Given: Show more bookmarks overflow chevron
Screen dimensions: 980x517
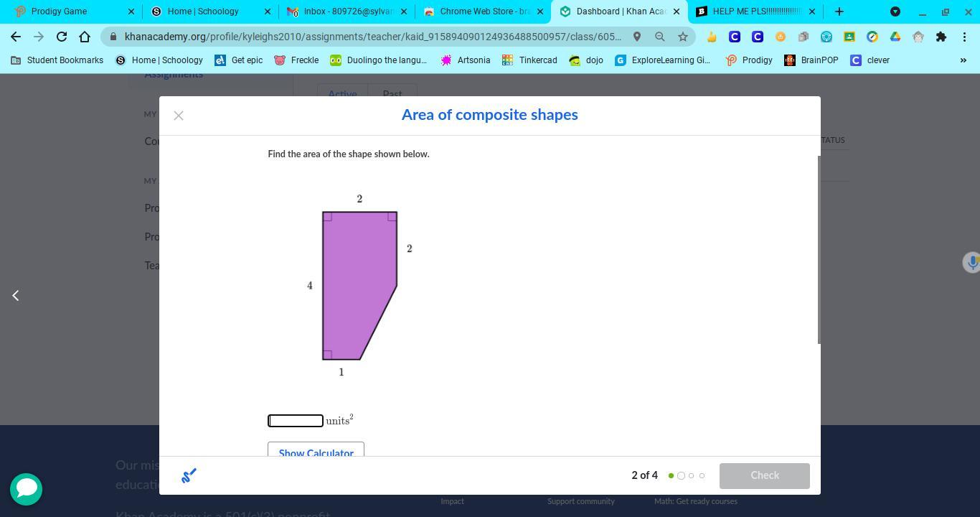Looking at the screenshot, I should [x=963, y=60].
